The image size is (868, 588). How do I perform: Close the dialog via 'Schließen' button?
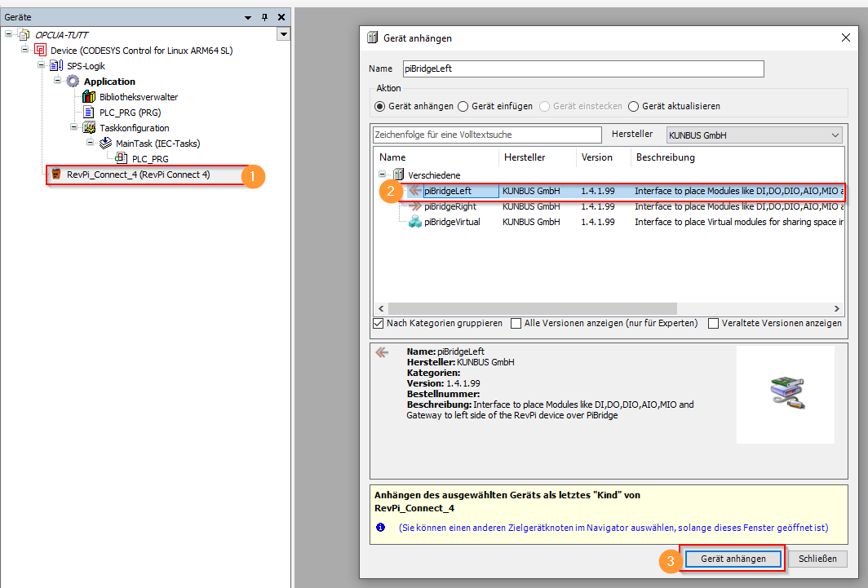[x=817, y=559]
